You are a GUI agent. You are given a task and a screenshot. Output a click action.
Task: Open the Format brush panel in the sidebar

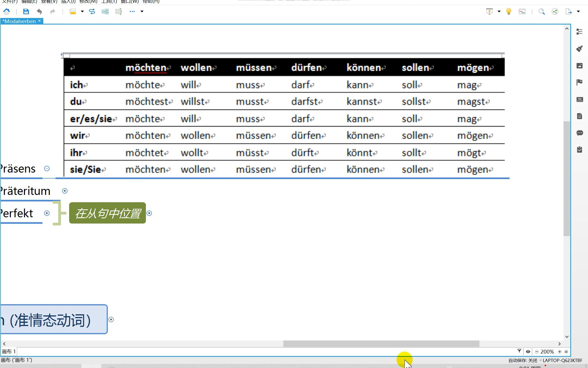click(x=580, y=49)
